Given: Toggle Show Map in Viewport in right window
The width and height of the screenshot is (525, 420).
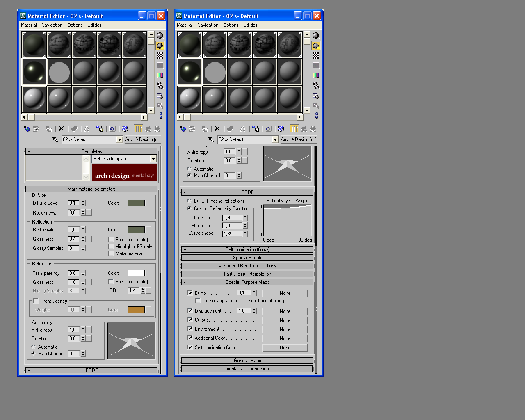Looking at the screenshot, I should coord(281,129).
